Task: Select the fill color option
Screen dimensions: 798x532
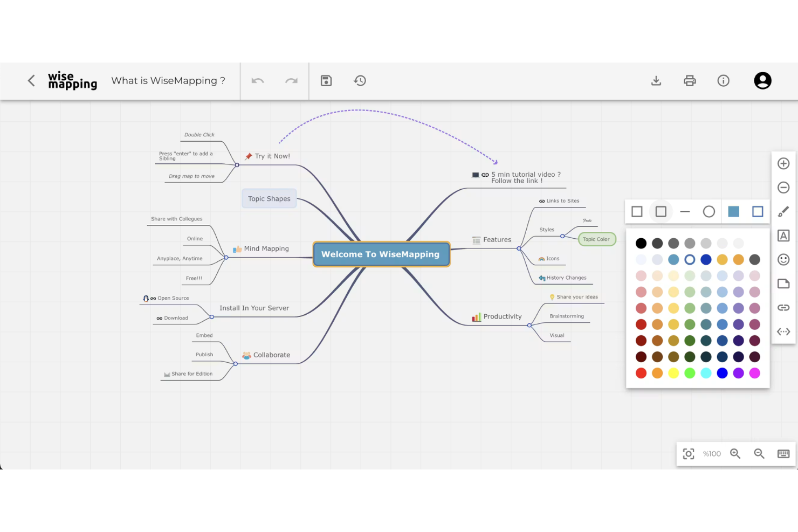Action: (x=733, y=211)
